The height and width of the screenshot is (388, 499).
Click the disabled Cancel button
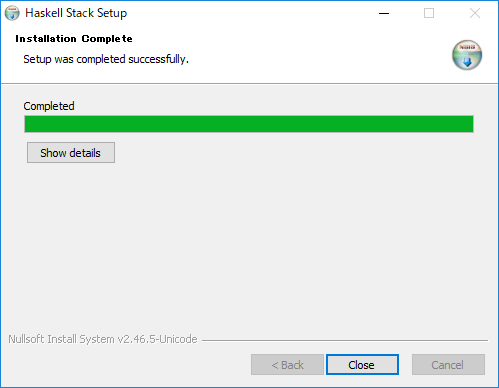coord(448,365)
